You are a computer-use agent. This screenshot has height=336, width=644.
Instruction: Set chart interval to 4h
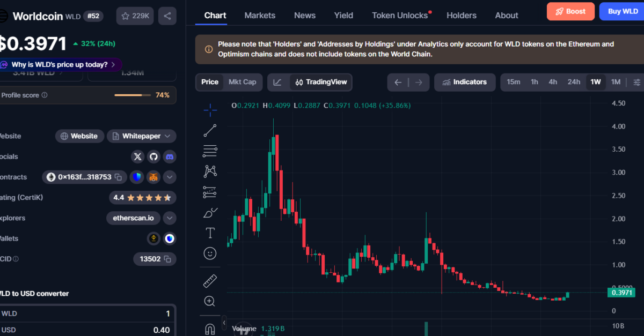tap(553, 82)
